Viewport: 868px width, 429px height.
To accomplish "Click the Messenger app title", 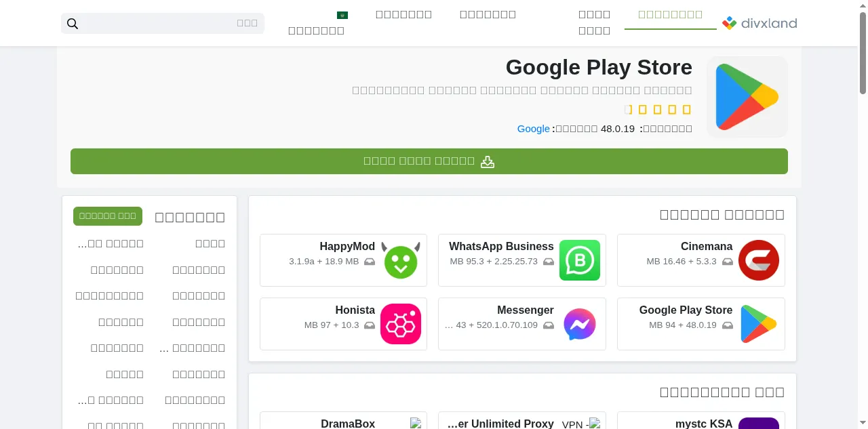I will (x=526, y=310).
